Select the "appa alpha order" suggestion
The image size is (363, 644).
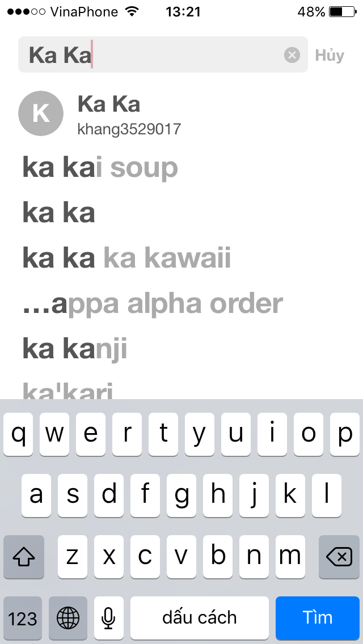[x=152, y=304]
